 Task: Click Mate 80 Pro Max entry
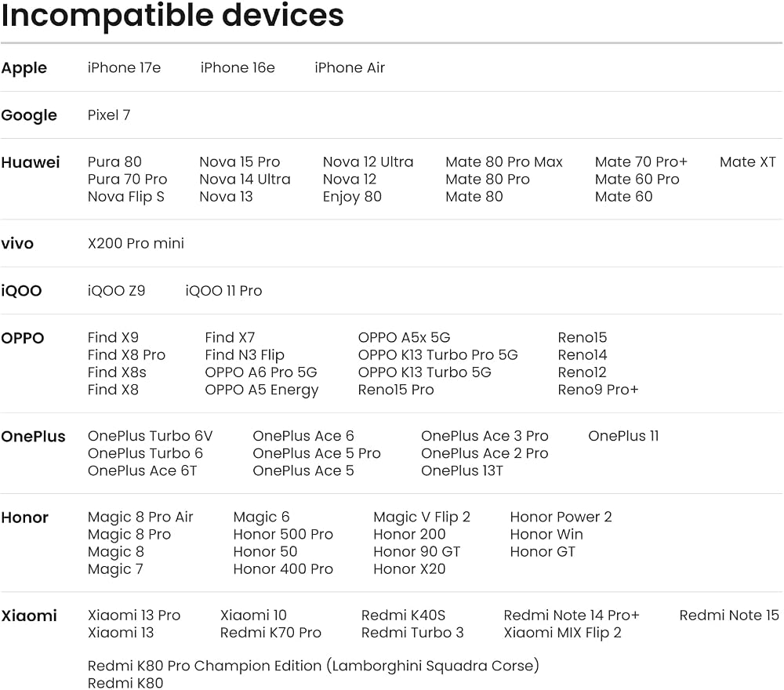(504, 162)
